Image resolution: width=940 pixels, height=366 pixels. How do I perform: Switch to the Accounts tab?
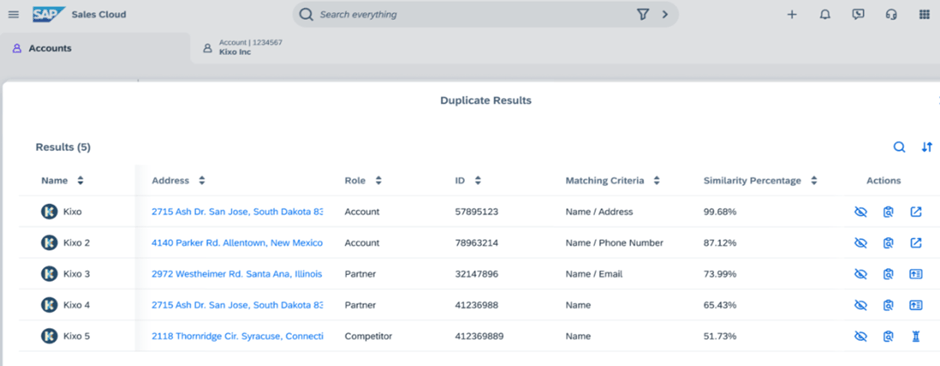tap(96, 49)
